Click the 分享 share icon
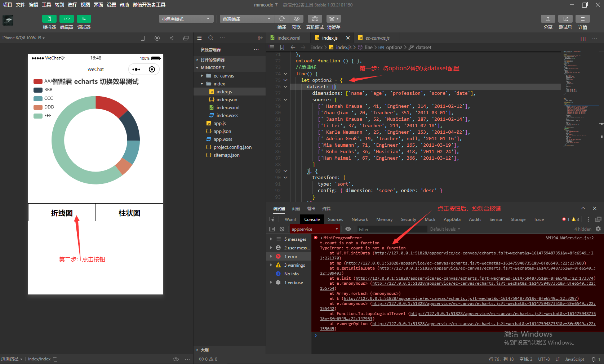Viewport: 604px width, 364px height. coord(548,19)
